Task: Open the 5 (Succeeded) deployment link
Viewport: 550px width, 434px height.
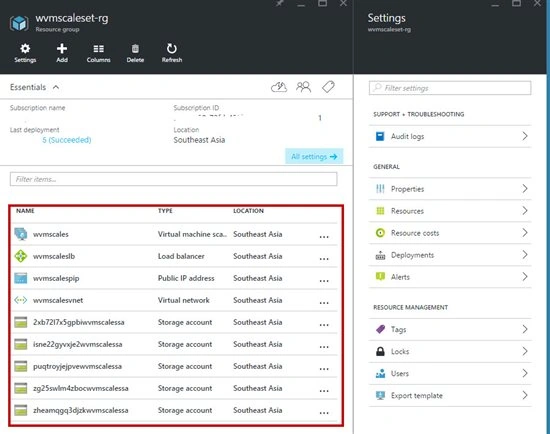Action: [67, 140]
